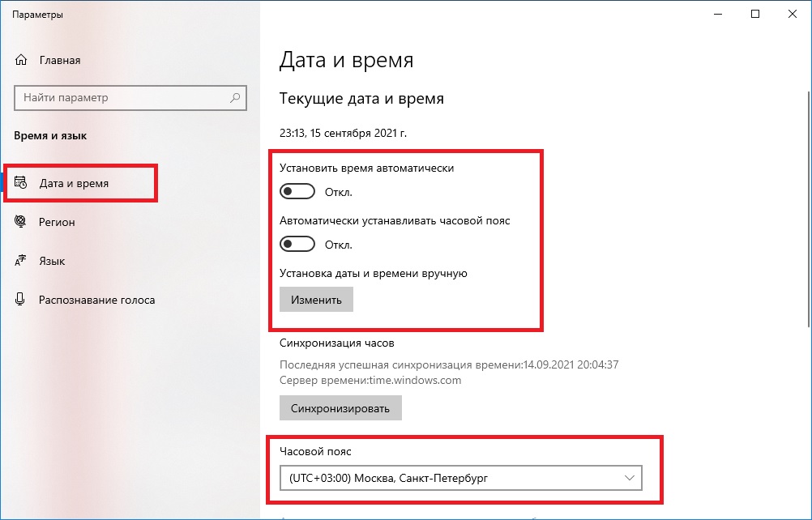Click the globe icon next to Регион

click(21, 222)
